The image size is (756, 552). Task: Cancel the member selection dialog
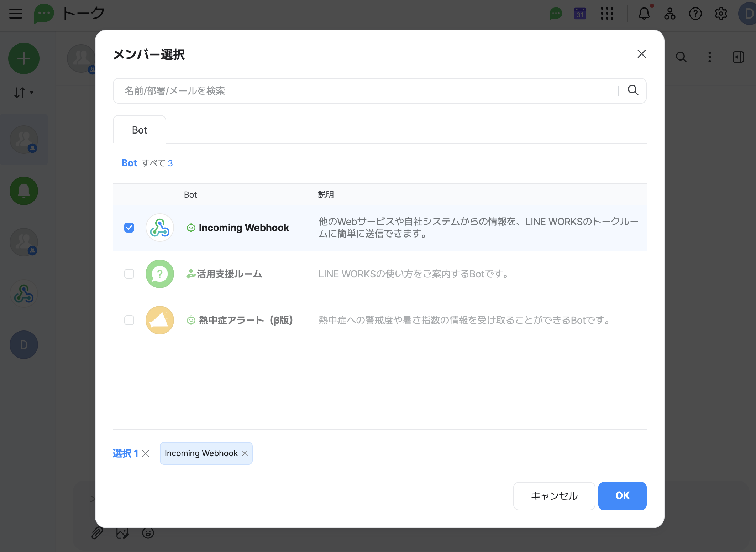(554, 496)
